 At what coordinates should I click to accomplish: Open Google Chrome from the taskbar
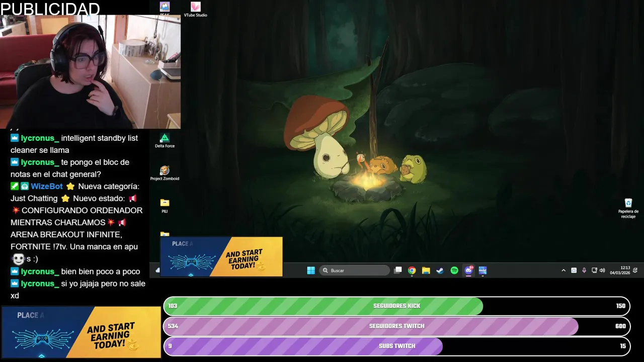point(412,270)
